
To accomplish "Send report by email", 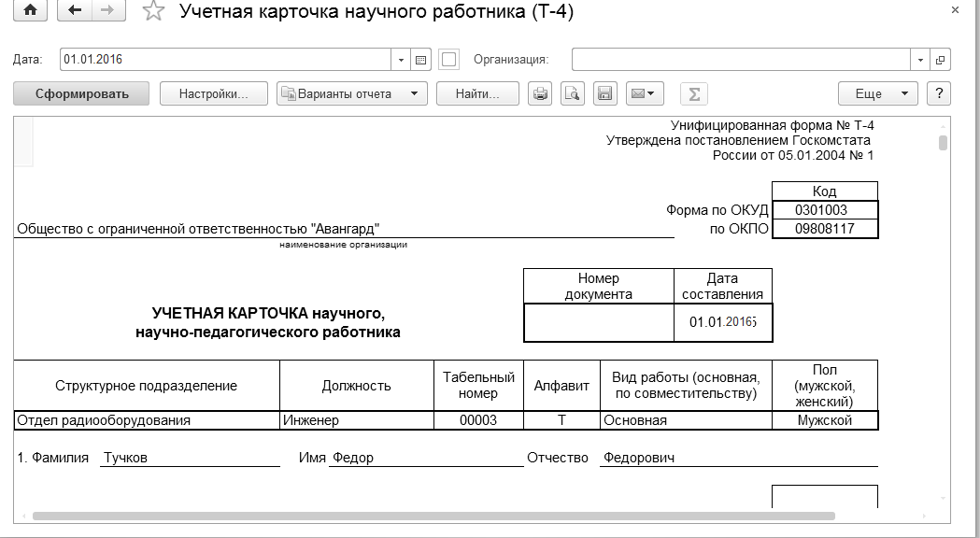I will point(644,93).
